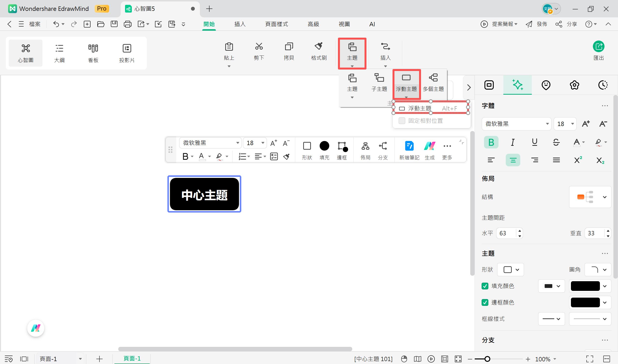
Task: Click the AI Generate (生成) icon
Action: (429, 147)
